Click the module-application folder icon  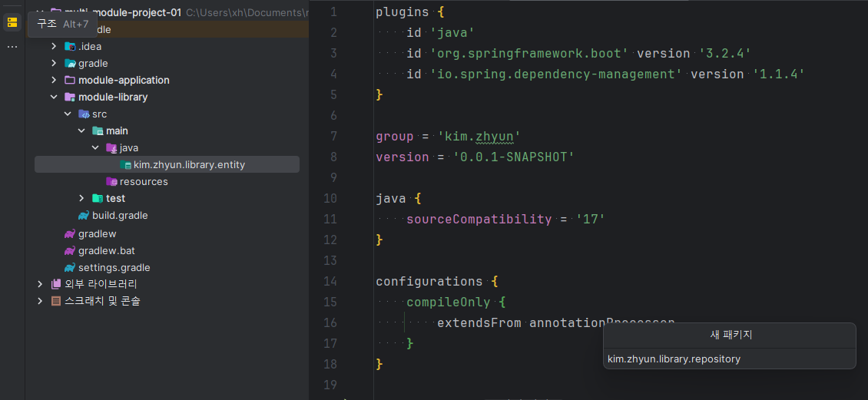(x=70, y=80)
